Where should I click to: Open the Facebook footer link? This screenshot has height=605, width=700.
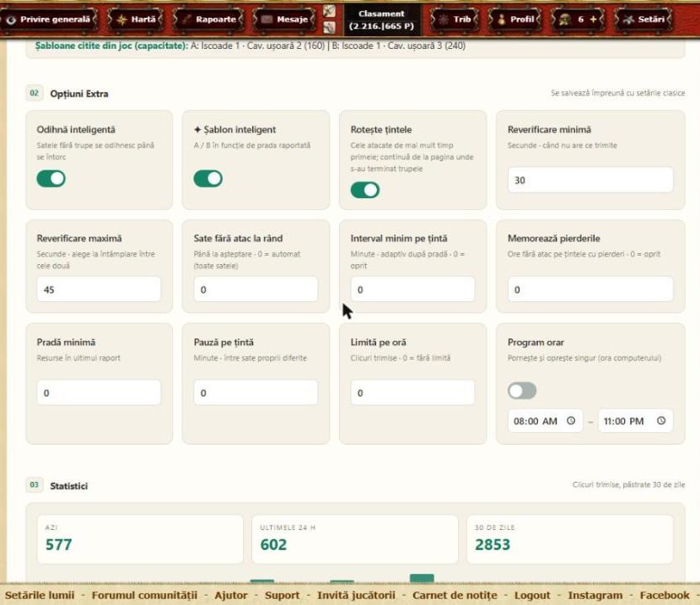click(x=665, y=595)
